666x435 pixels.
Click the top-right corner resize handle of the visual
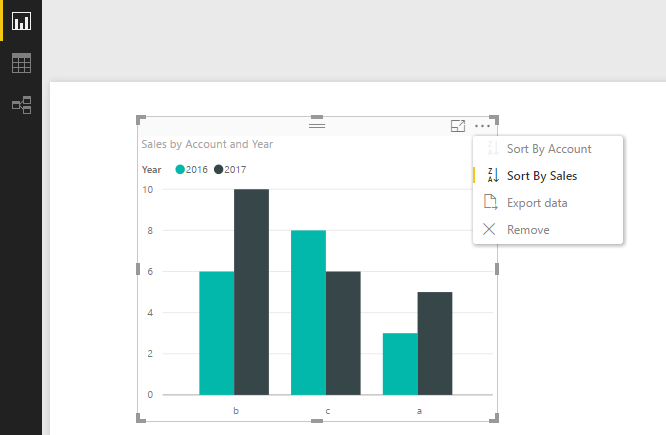click(x=494, y=120)
